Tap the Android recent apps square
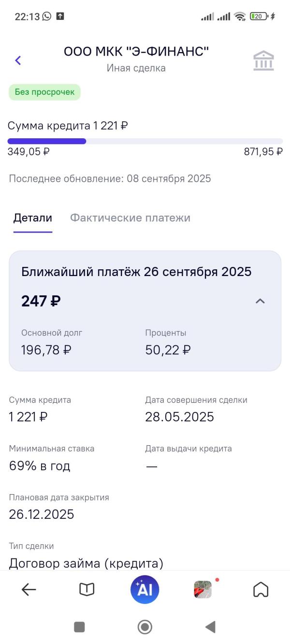The image size is (290, 644). [x=79, y=627]
